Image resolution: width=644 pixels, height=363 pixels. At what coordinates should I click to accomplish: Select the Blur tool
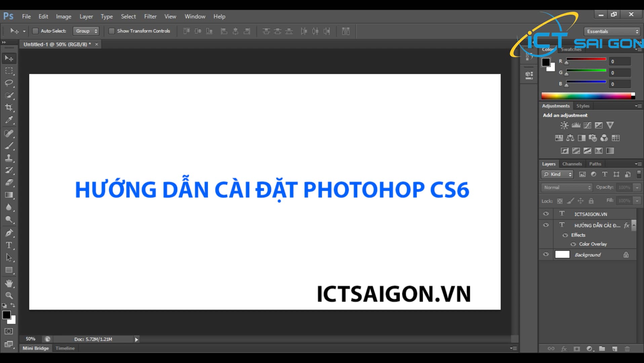coord(9,207)
